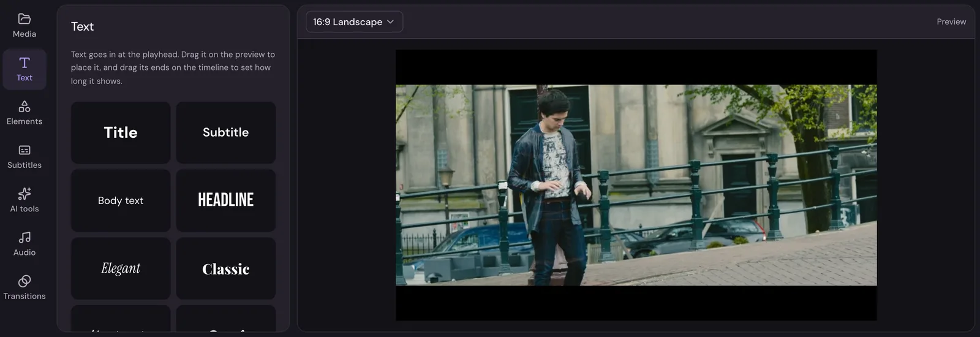Image resolution: width=980 pixels, height=337 pixels.
Task: Select the Text tool icon in sidebar
Action: [x=24, y=62]
